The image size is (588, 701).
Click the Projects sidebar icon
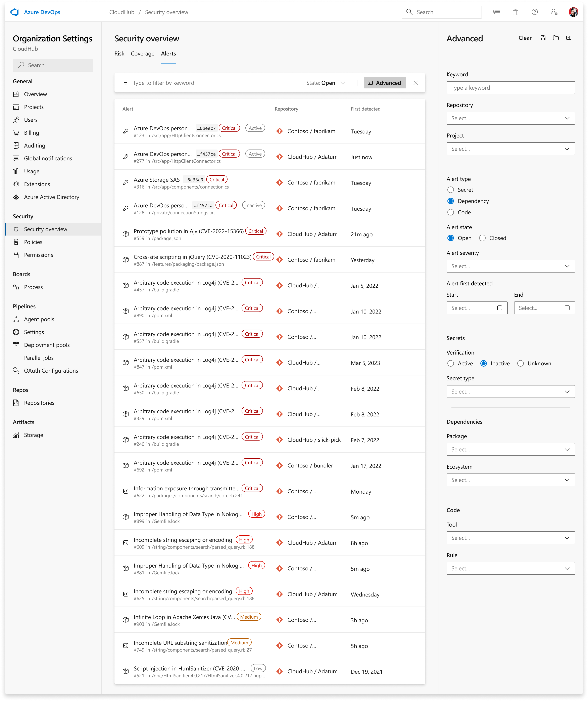[16, 107]
